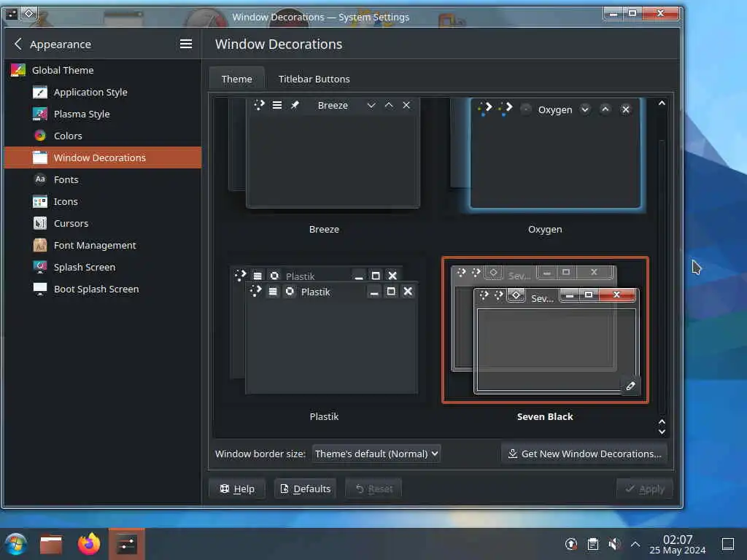Click the Reset button

tap(373, 489)
